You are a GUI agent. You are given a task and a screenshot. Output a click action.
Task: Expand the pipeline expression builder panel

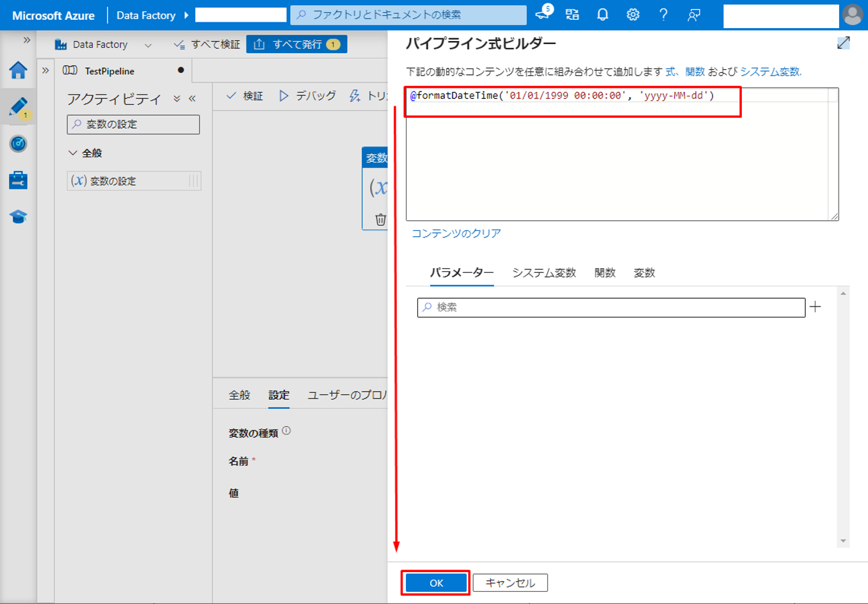click(843, 43)
